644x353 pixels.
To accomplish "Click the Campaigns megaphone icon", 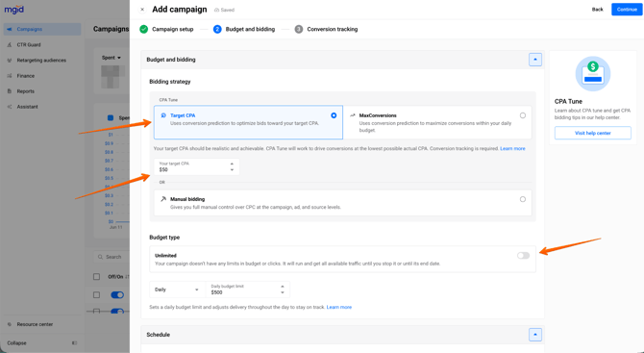I will (x=10, y=29).
